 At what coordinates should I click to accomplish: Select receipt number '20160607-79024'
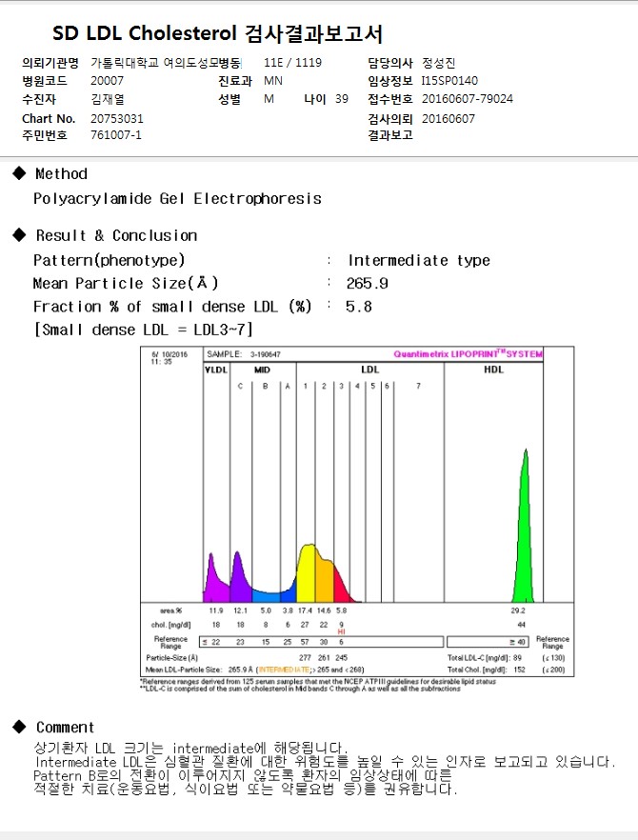468,99
